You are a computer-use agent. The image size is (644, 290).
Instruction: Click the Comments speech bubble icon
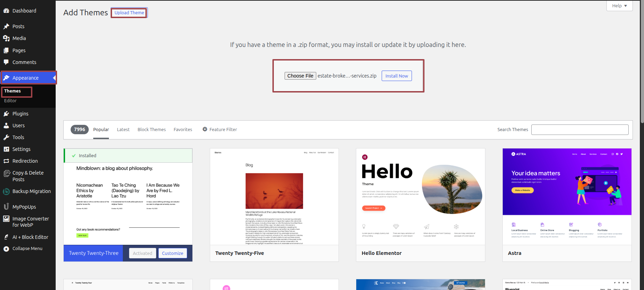click(x=6, y=62)
